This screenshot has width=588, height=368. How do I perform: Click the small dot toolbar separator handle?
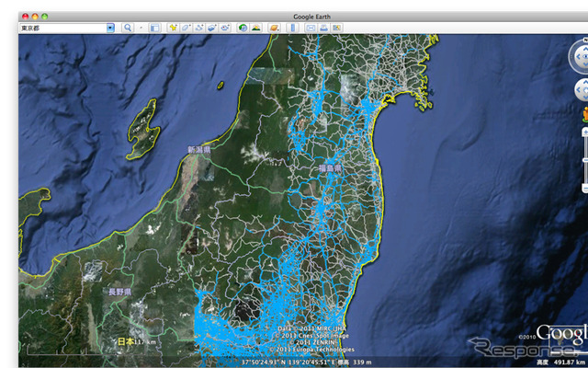click(141, 28)
